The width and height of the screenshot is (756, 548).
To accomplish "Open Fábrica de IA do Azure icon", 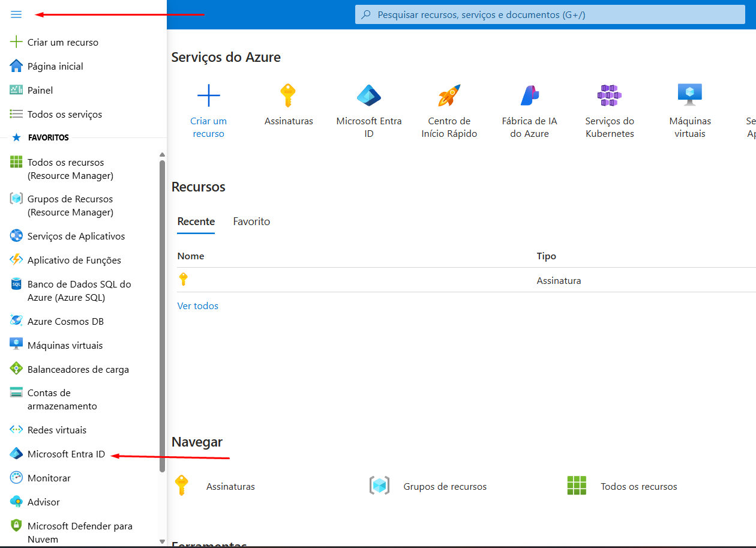I will coord(529,95).
